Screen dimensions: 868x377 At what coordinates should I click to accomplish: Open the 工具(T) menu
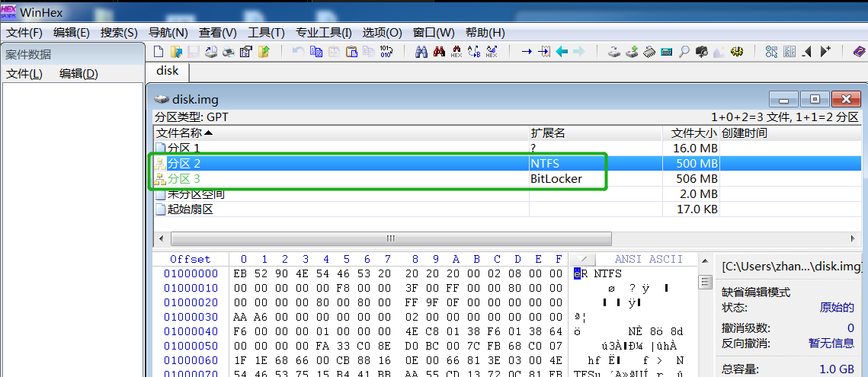pyautogui.click(x=266, y=33)
